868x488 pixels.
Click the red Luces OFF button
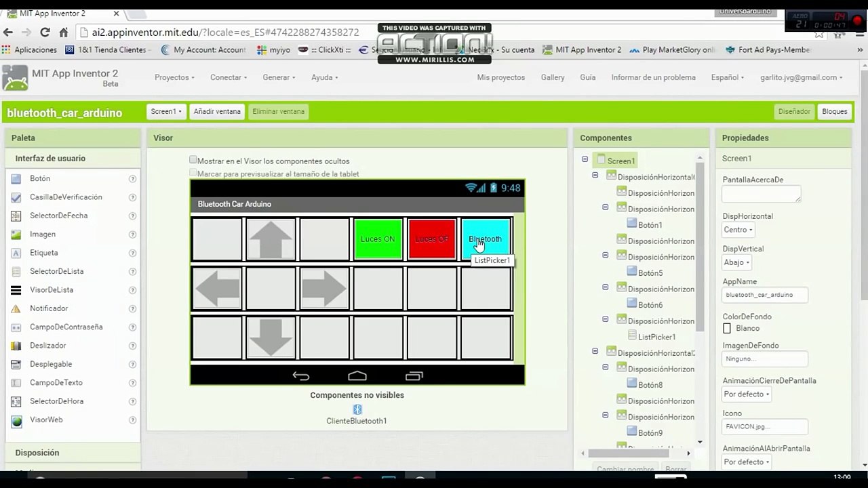(x=431, y=239)
